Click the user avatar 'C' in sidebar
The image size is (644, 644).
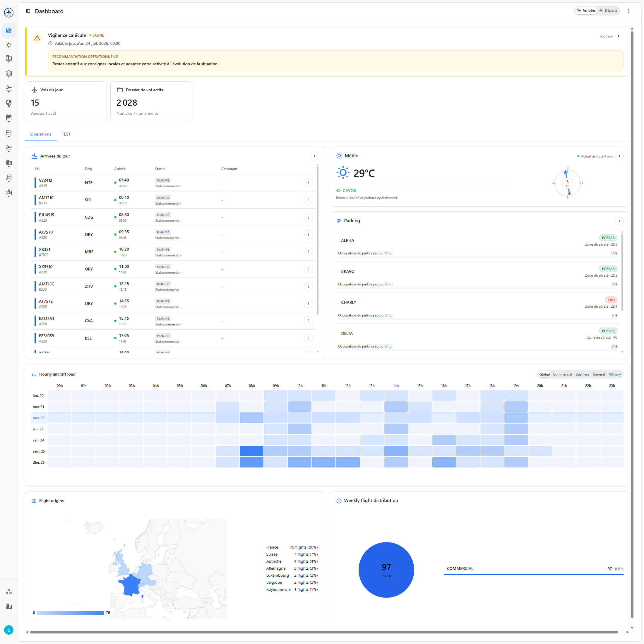[9, 630]
